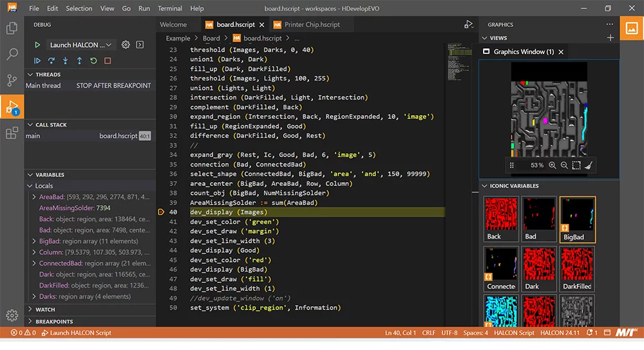Open Source Control in activity bar

point(12,80)
